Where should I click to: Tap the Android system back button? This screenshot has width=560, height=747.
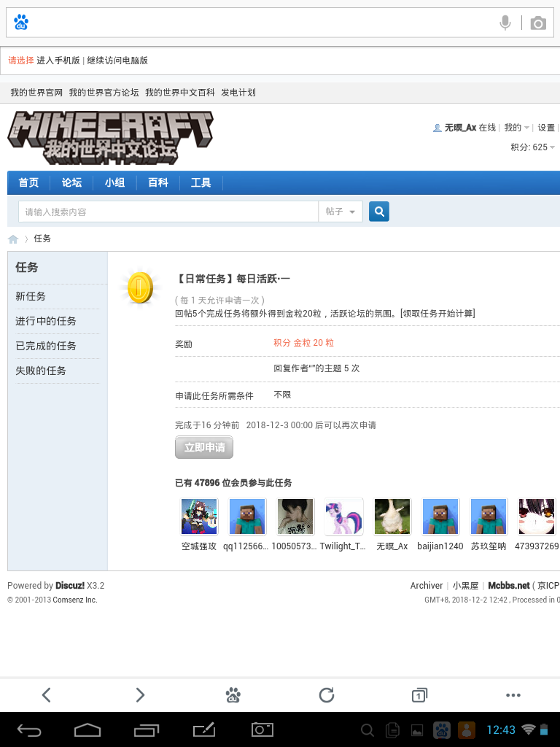29,729
